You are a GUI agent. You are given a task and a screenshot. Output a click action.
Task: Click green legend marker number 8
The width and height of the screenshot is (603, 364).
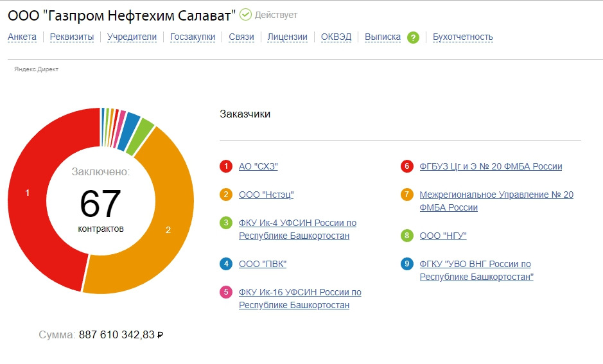(407, 235)
